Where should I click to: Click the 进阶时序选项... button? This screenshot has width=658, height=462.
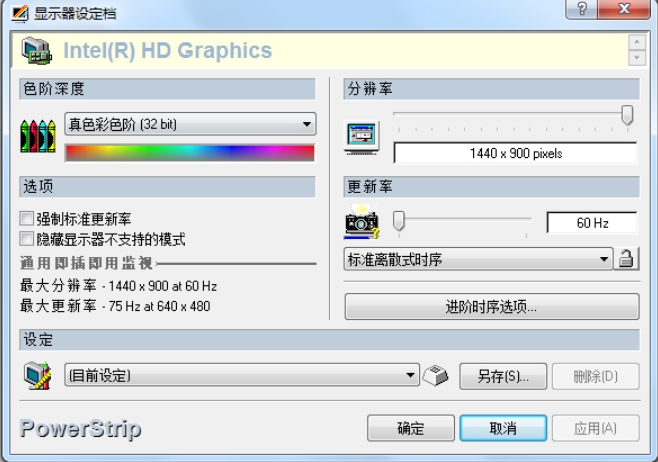point(492,307)
